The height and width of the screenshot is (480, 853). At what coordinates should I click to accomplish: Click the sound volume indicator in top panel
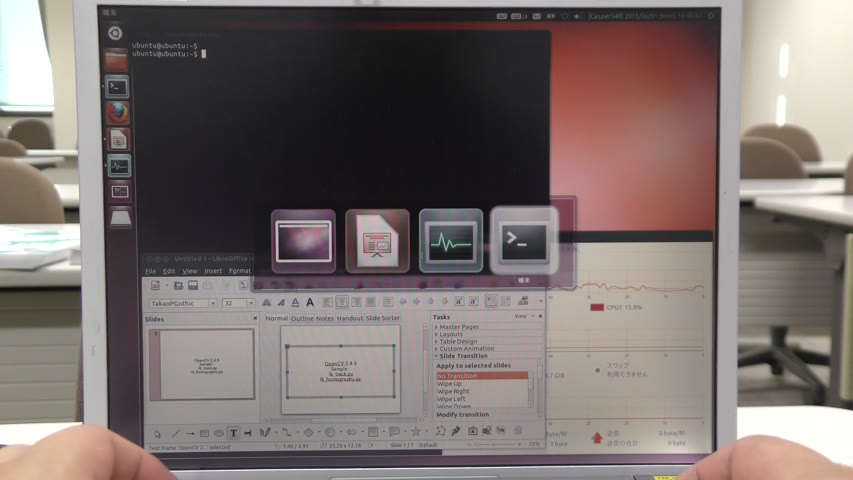point(577,16)
